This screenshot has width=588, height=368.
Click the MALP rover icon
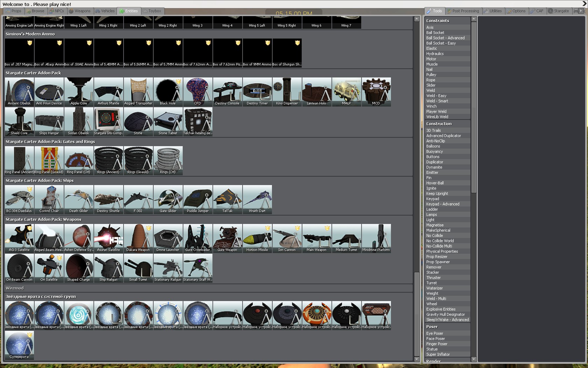tap(346, 91)
